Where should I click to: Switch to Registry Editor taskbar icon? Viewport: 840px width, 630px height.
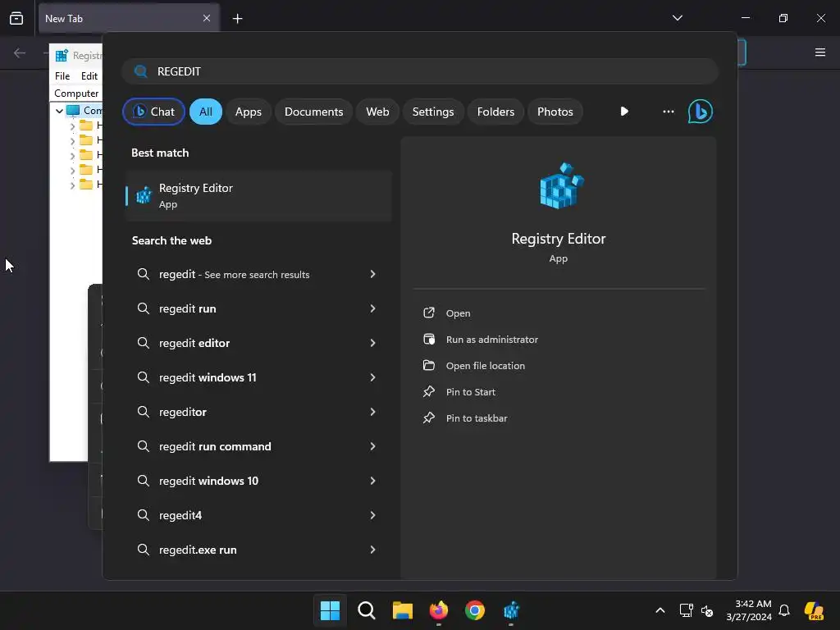pos(511,610)
